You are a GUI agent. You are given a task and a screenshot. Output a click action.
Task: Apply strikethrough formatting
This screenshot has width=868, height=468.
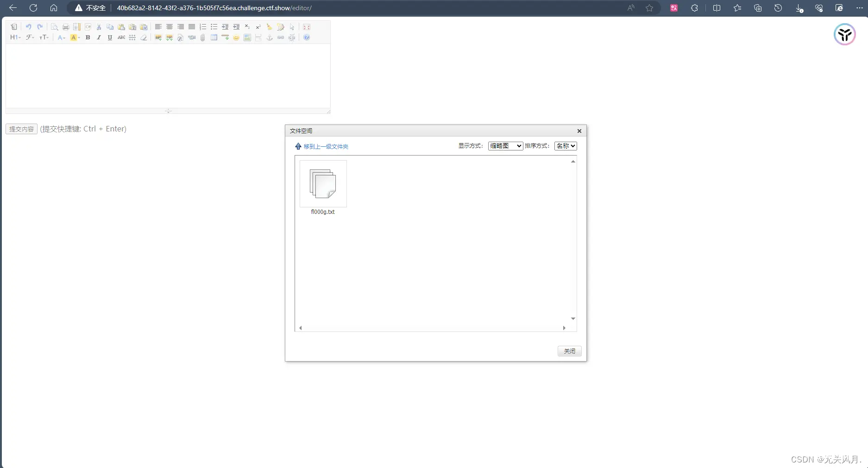click(121, 37)
